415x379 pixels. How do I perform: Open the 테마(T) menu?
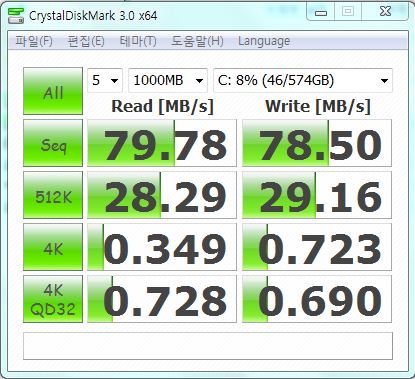click(x=138, y=41)
